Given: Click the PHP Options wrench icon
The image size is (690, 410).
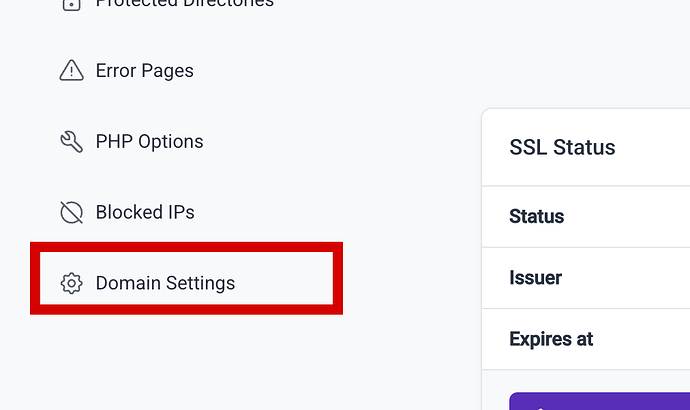Looking at the screenshot, I should pyautogui.click(x=71, y=142).
